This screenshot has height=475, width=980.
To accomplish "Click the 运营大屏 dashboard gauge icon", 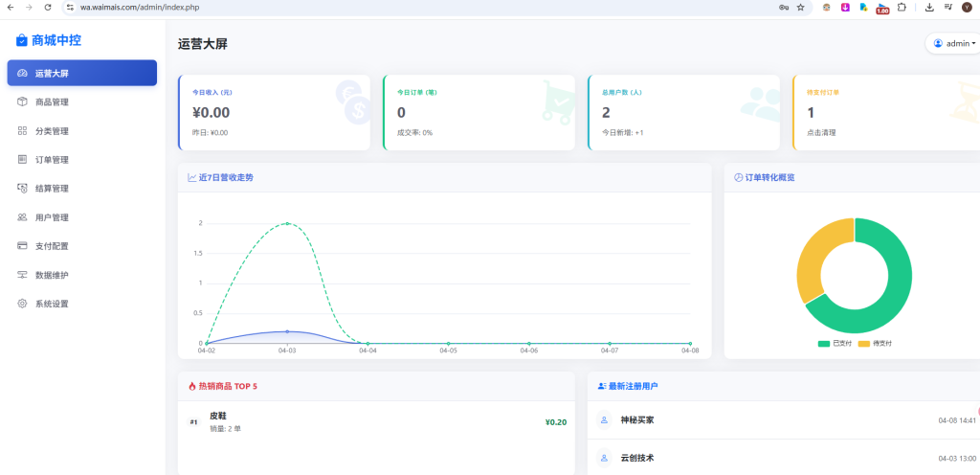I will point(22,74).
